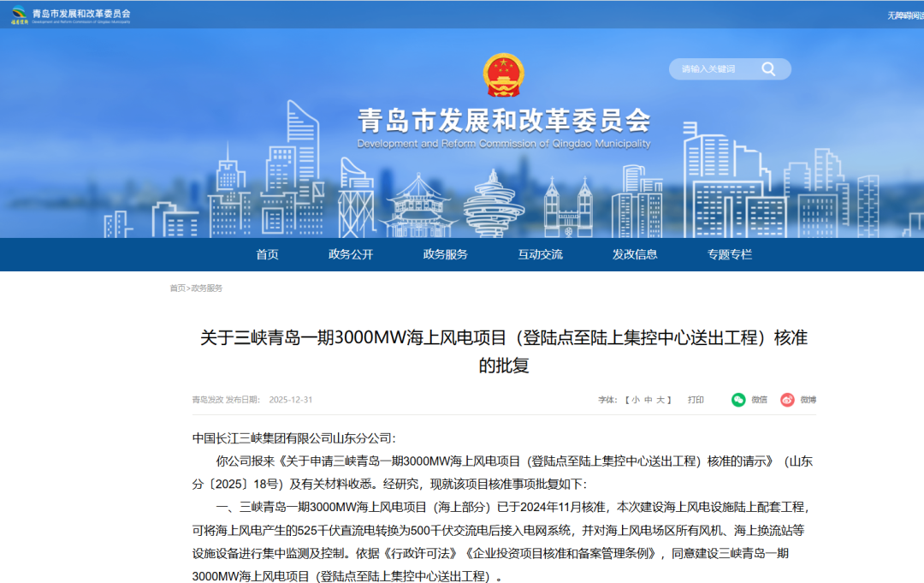Click the 打印 print button
The image size is (924, 583).
695,400
